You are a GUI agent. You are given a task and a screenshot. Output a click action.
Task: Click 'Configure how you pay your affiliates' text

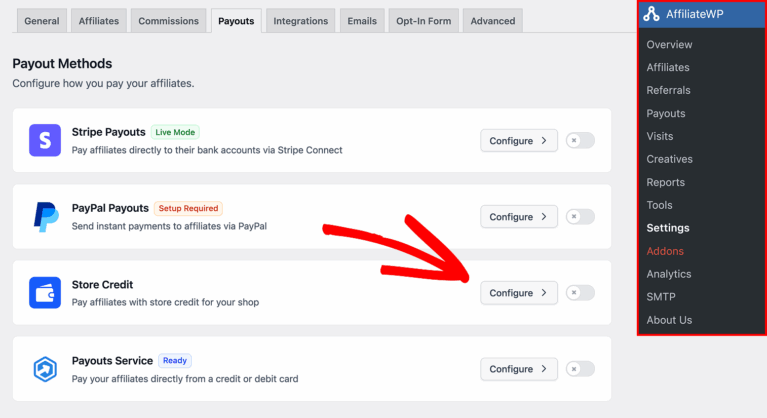tap(103, 84)
